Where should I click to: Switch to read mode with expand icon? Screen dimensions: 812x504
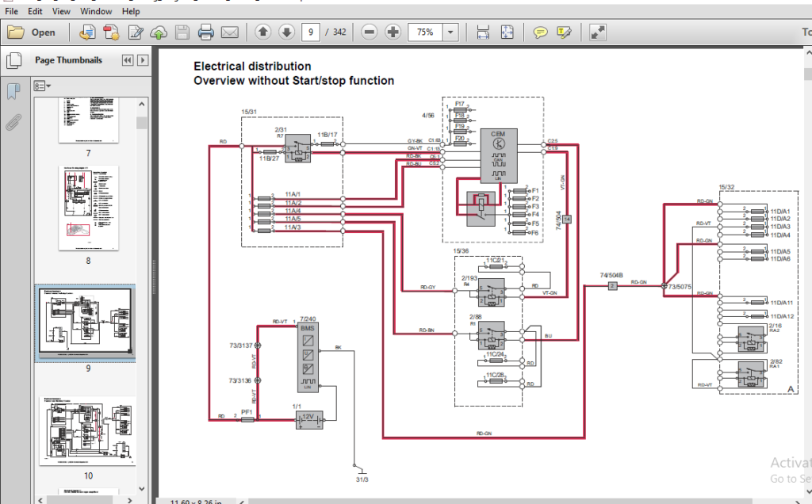pos(598,32)
